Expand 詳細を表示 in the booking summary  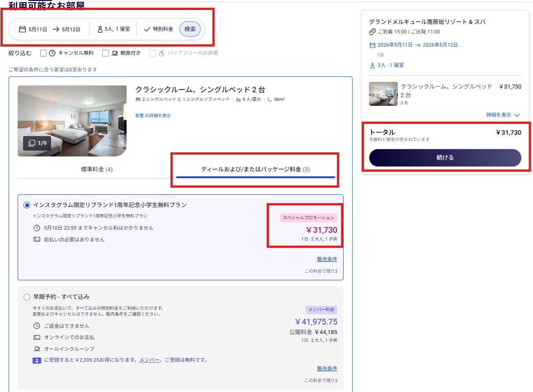point(503,115)
